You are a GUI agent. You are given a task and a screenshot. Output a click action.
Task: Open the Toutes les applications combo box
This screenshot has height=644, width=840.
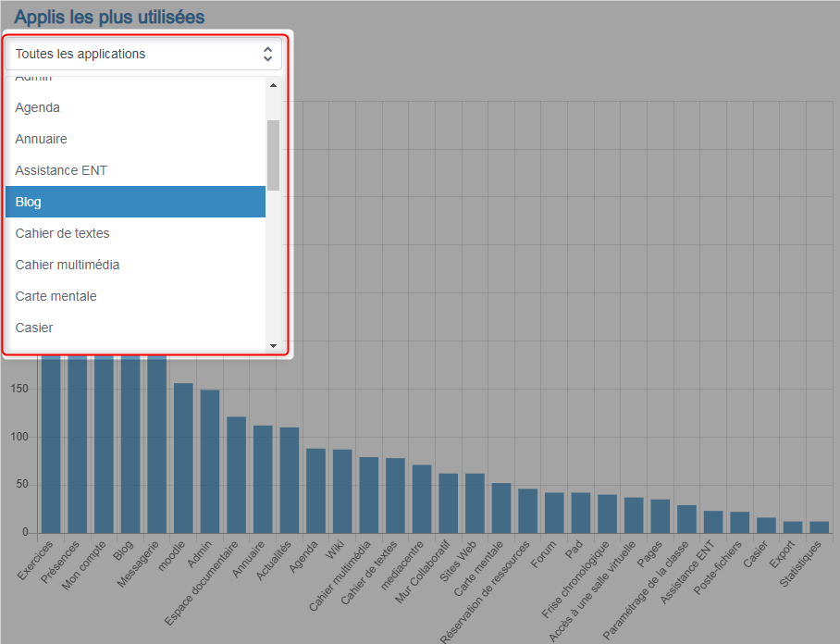(139, 54)
